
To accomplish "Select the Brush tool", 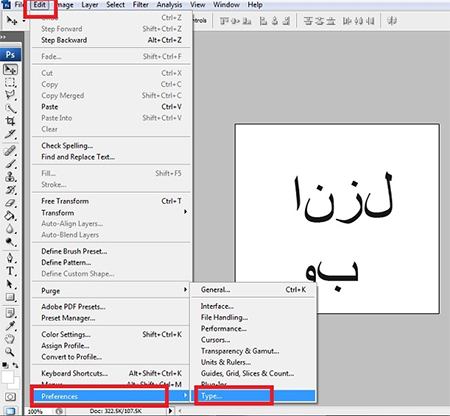I will tap(10, 164).
